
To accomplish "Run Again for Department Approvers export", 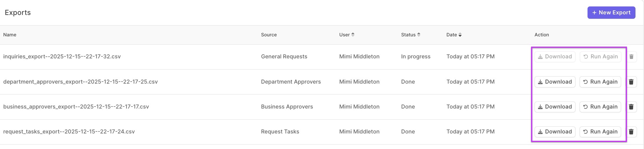I will (600, 82).
